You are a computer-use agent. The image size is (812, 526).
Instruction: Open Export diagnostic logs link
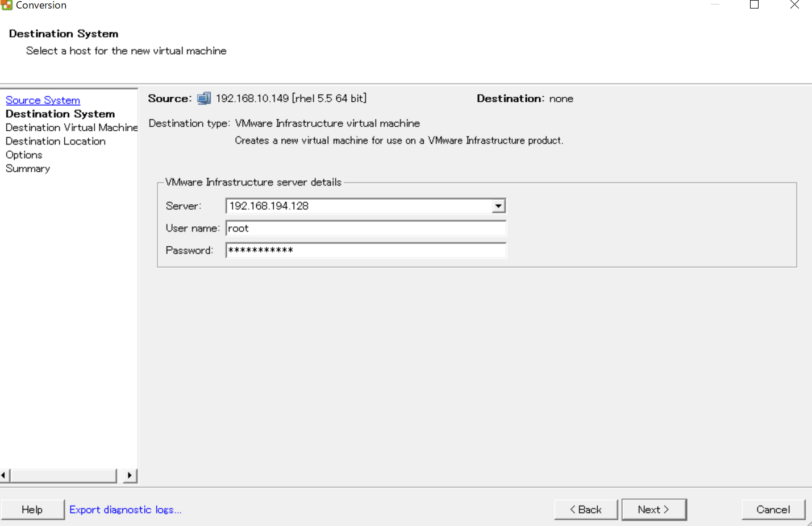[x=125, y=510]
